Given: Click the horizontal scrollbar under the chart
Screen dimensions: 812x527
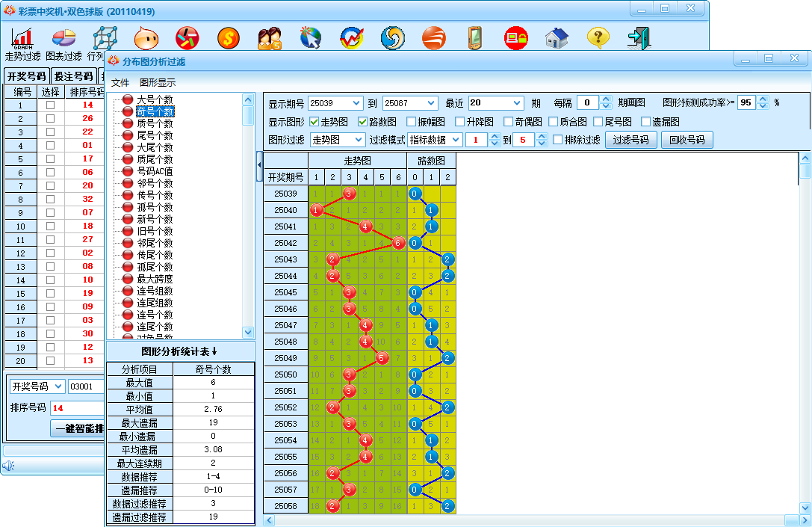Looking at the screenshot, I should [530, 520].
